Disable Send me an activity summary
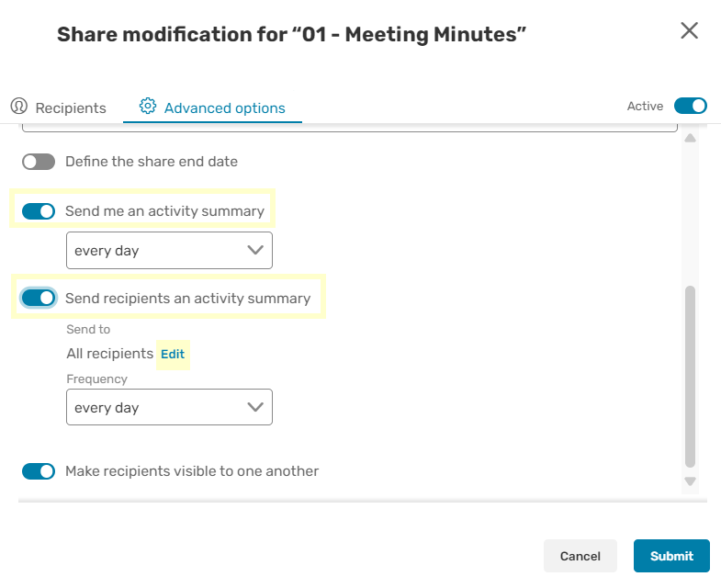The height and width of the screenshot is (588, 721). (x=39, y=211)
